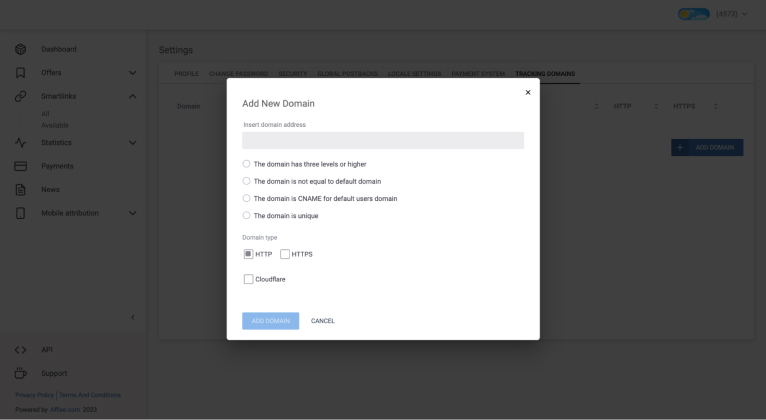766x420 pixels.
Task: Collapse the Smartlinks sidebar menu chevron
Action: [x=132, y=96]
